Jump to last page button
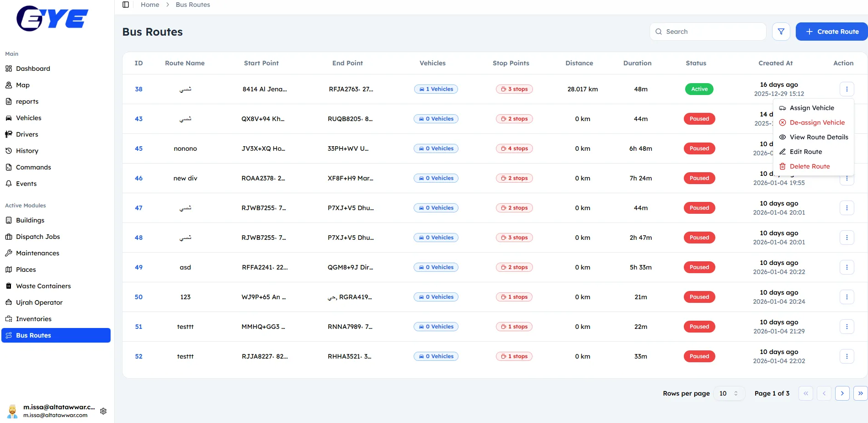 click(x=860, y=393)
